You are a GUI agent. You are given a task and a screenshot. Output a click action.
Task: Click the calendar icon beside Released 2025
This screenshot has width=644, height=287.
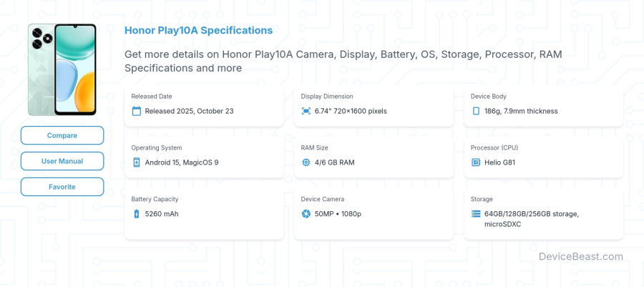click(x=137, y=111)
